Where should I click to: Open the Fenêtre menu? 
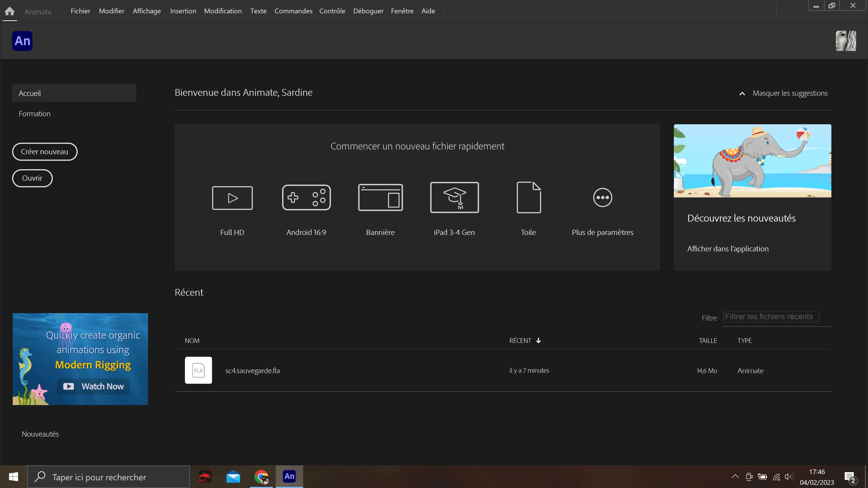pos(402,11)
